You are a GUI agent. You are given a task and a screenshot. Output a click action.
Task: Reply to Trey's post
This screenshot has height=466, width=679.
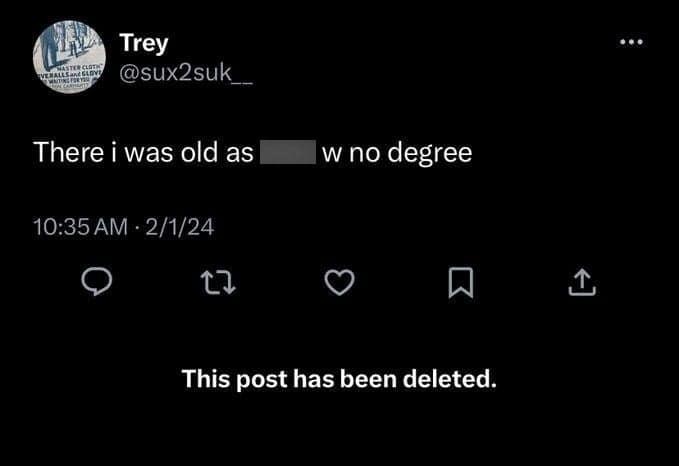point(96,285)
